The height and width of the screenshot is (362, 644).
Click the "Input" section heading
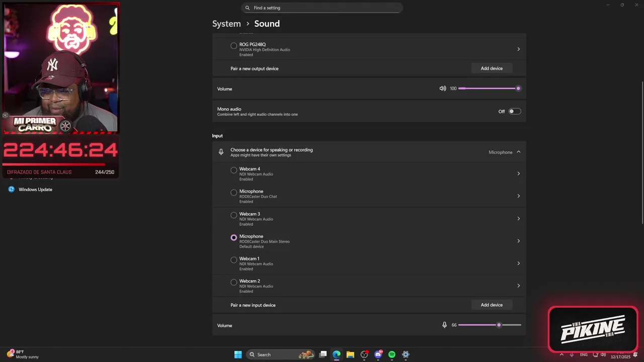(217, 136)
